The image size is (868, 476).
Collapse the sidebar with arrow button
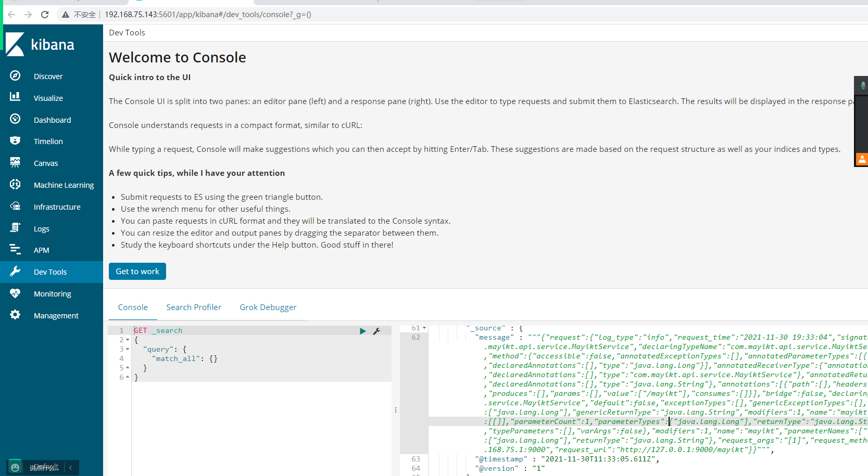(70, 467)
